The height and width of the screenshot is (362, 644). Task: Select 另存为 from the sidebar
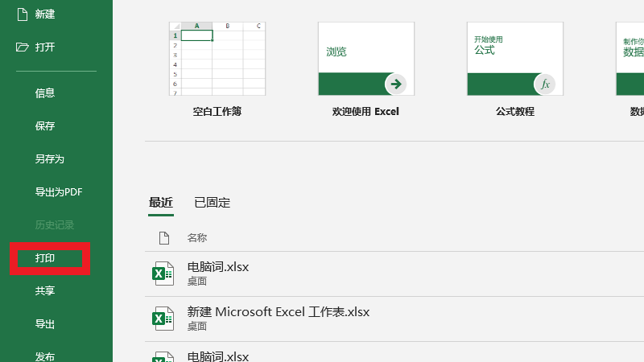pyautogui.click(x=49, y=158)
